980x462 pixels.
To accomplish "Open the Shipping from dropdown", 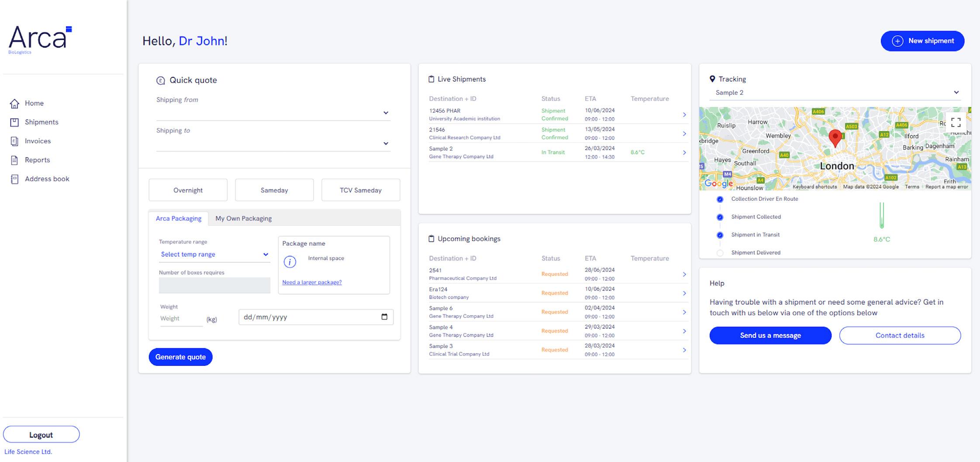I will 273,113.
